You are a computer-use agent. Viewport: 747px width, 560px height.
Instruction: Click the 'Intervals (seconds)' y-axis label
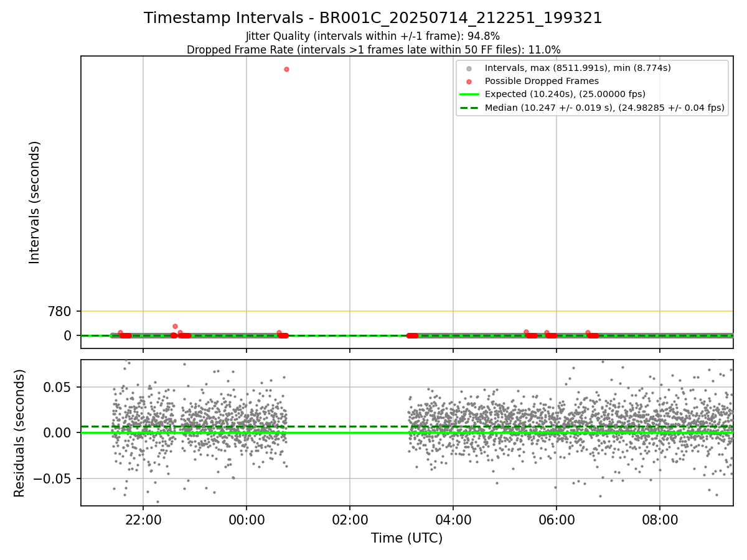tap(35, 202)
